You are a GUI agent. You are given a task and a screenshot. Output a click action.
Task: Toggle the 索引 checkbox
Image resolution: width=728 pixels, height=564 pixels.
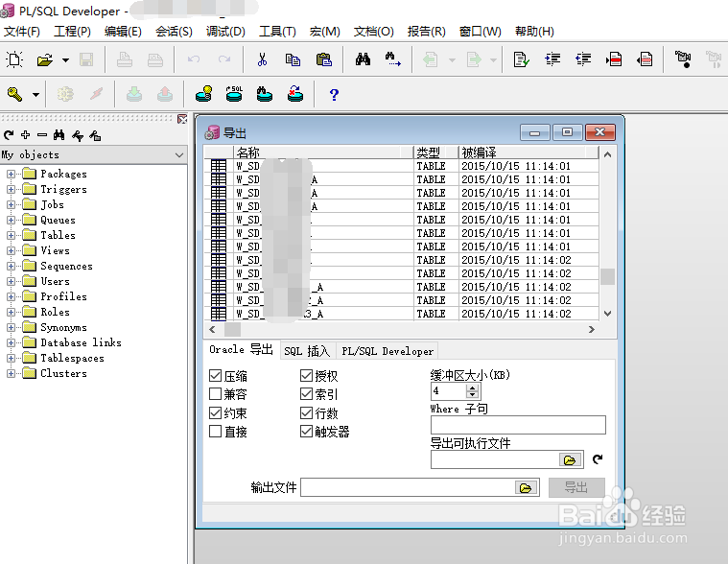tap(306, 394)
